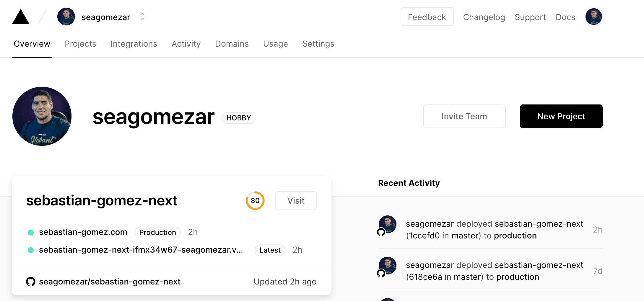
Task: Click green status dot for latest deployment
Action: point(31,250)
